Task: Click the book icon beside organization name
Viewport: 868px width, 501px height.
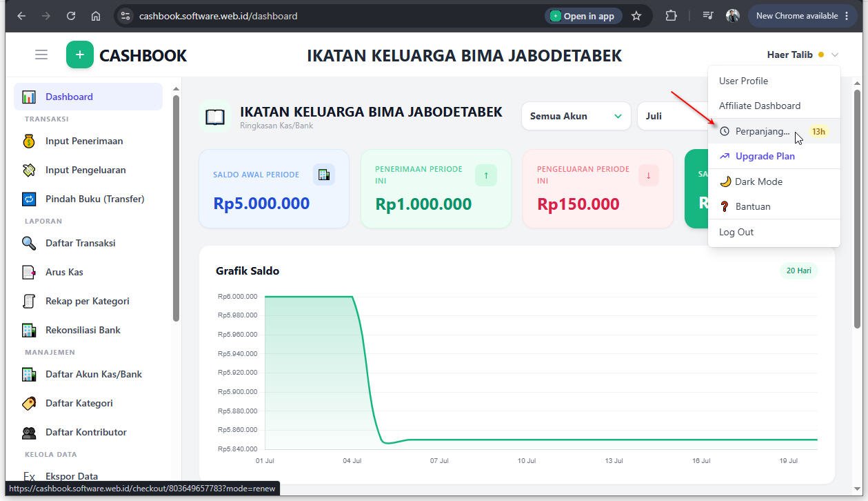Action: point(215,117)
